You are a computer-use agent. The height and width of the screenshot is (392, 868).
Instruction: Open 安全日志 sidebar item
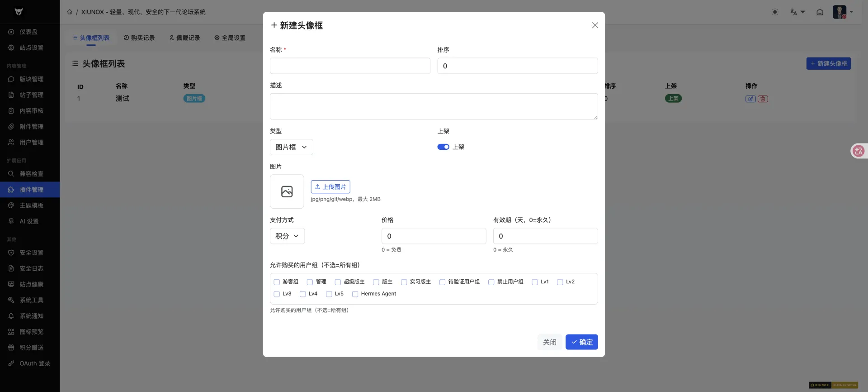point(30,268)
